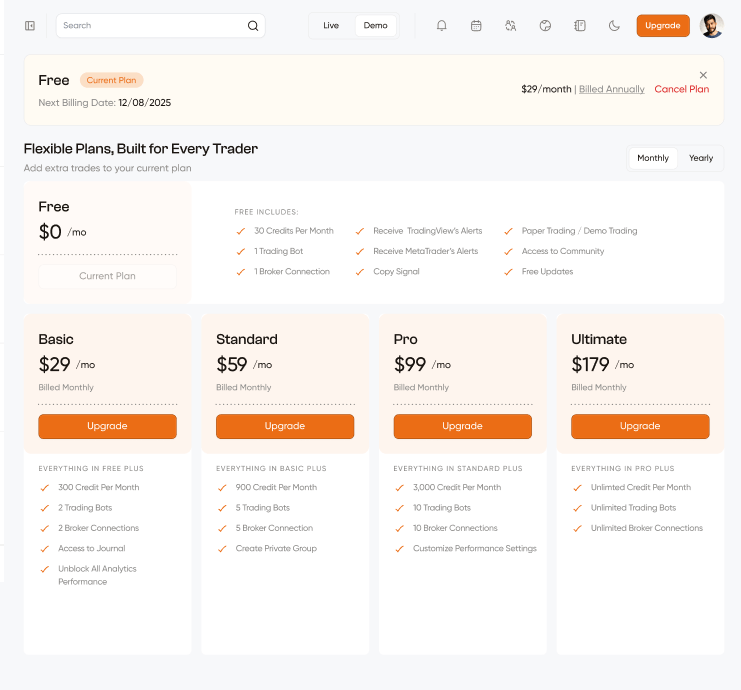This screenshot has width=741, height=690.
Task: Click the Cancel Plan link
Action: 681,89
